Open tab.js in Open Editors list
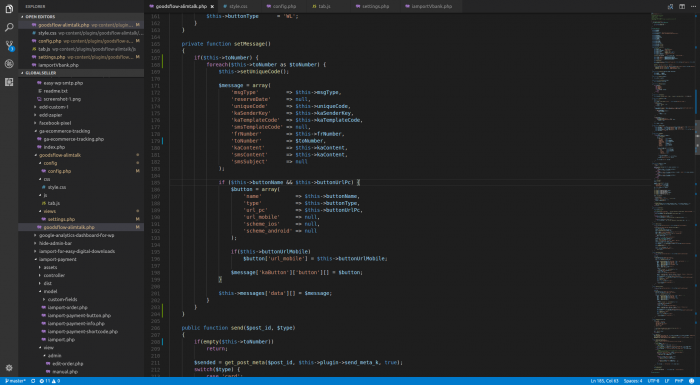 [x=80, y=49]
